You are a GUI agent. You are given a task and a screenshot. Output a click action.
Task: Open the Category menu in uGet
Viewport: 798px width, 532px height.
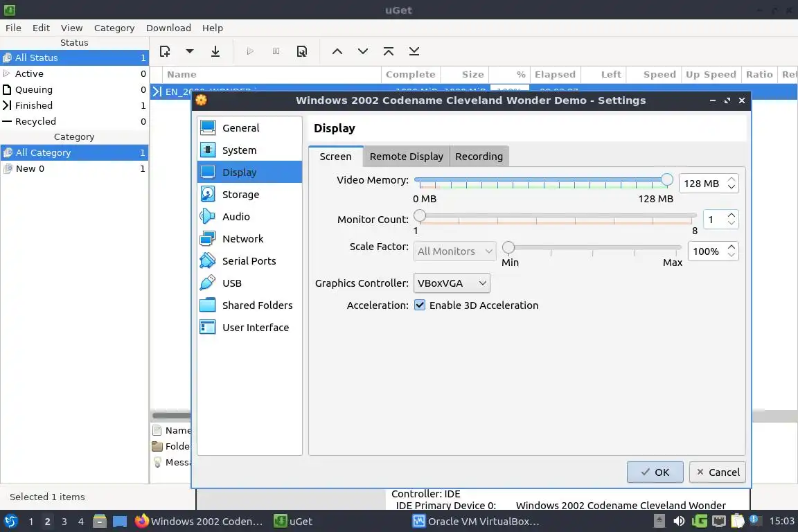114,28
